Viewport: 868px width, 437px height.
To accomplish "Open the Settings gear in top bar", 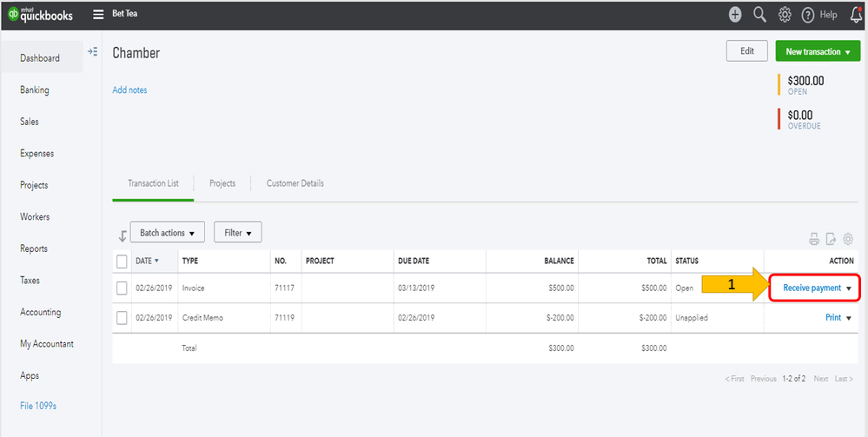I will pyautogui.click(x=785, y=15).
